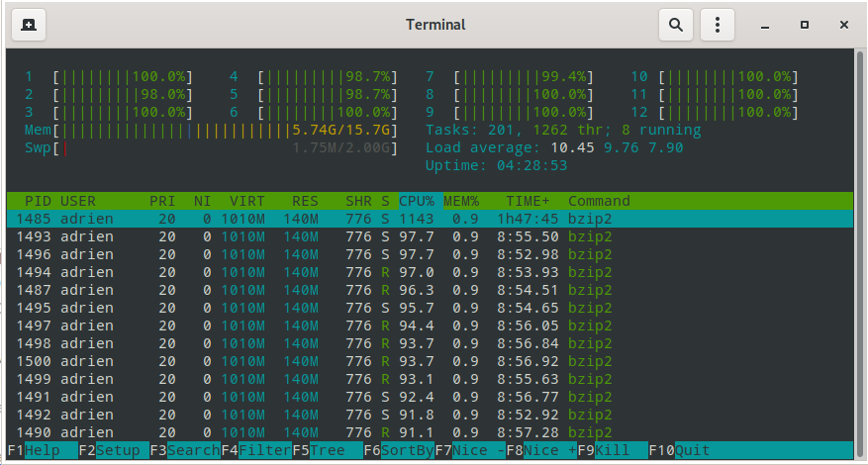Sort by the TIME+ column header
This screenshot has width=868, height=465.
pyautogui.click(x=529, y=201)
